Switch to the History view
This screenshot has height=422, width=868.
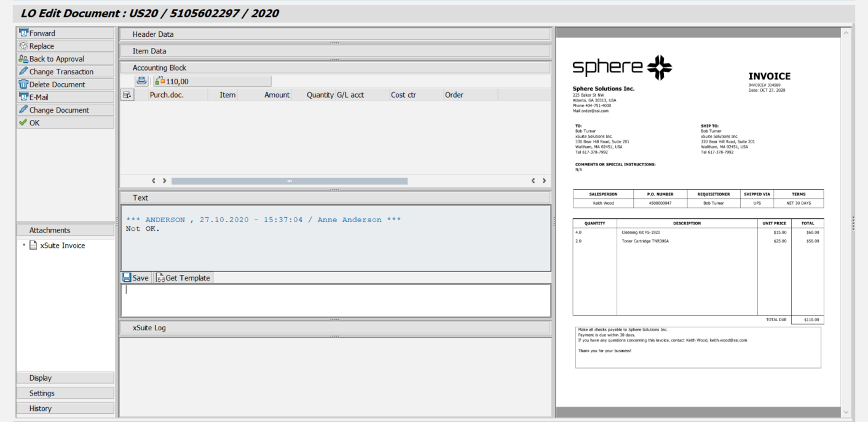pyautogui.click(x=65, y=408)
